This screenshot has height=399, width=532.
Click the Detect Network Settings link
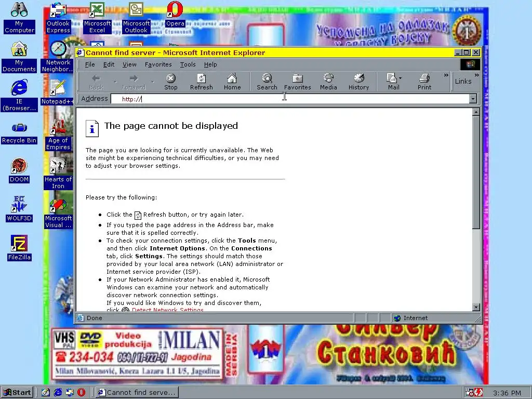(168, 310)
